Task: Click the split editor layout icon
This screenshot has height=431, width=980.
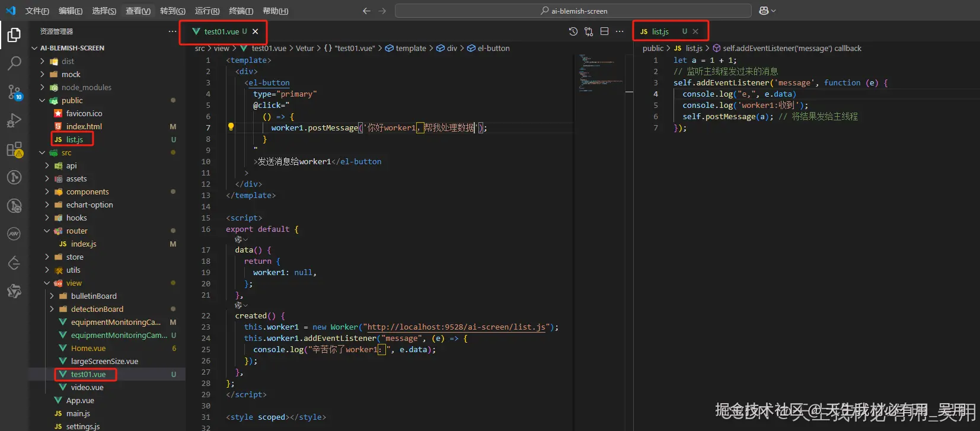Action: pos(604,31)
